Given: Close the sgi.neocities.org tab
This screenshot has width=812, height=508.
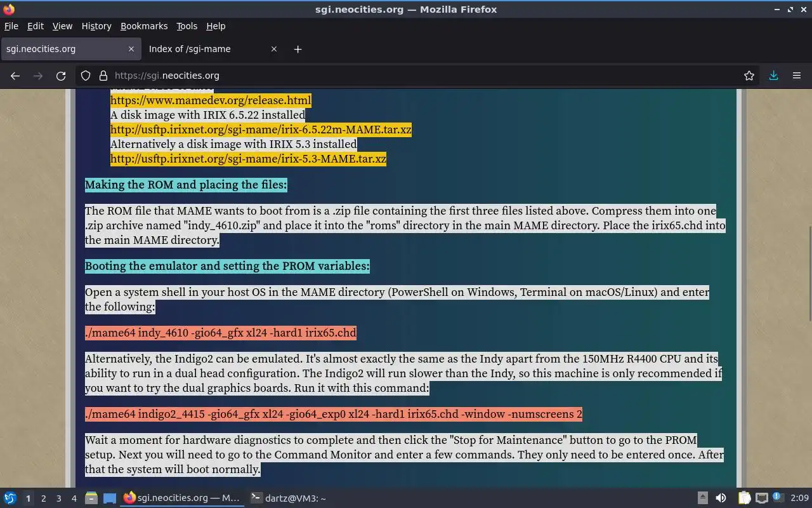Looking at the screenshot, I should pyautogui.click(x=131, y=49).
